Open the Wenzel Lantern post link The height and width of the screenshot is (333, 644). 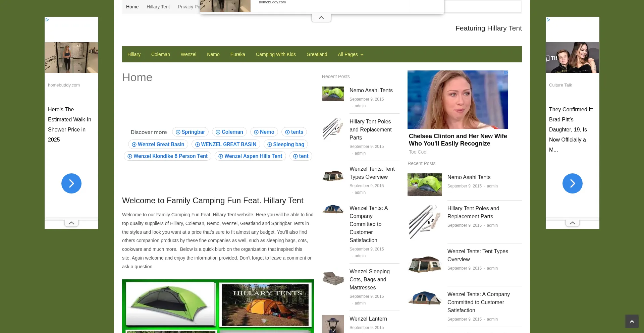pos(368,319)
